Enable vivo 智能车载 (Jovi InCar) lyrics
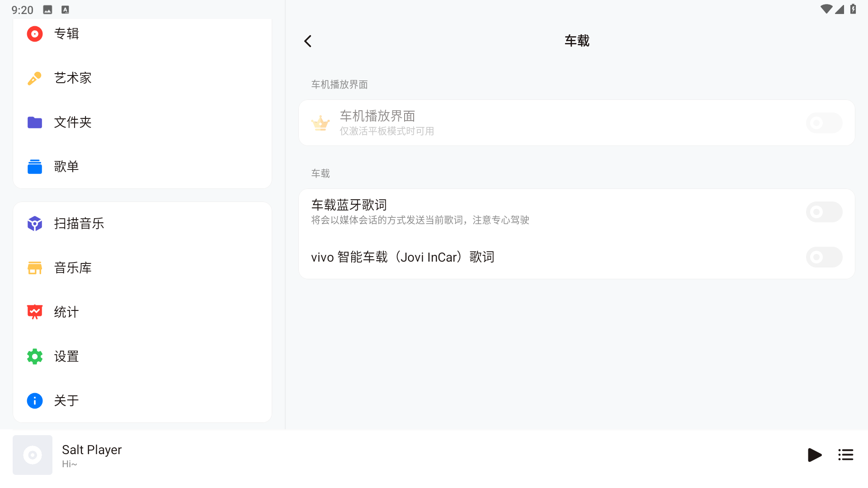The width and height of the screenshot is (868, 488). point(824,257)
